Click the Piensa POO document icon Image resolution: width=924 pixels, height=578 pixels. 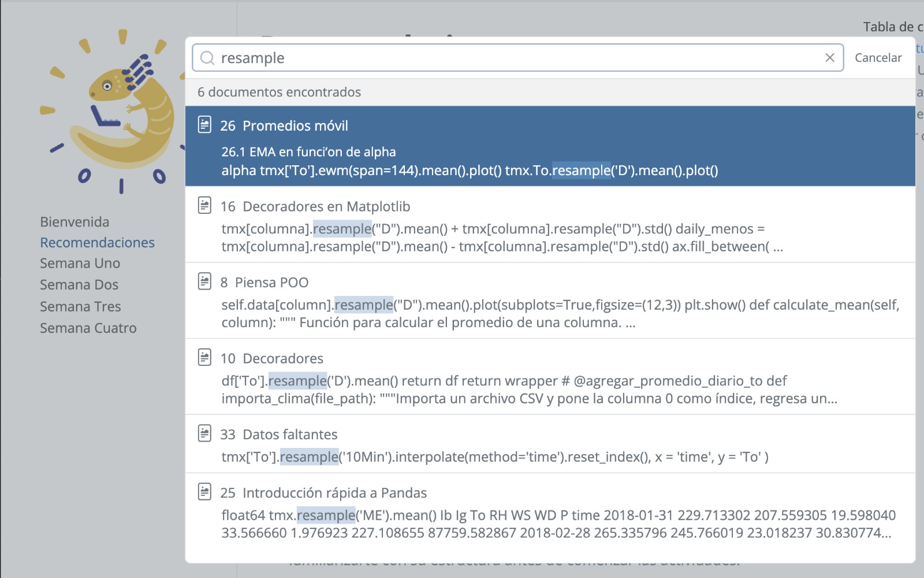(204, 281)
